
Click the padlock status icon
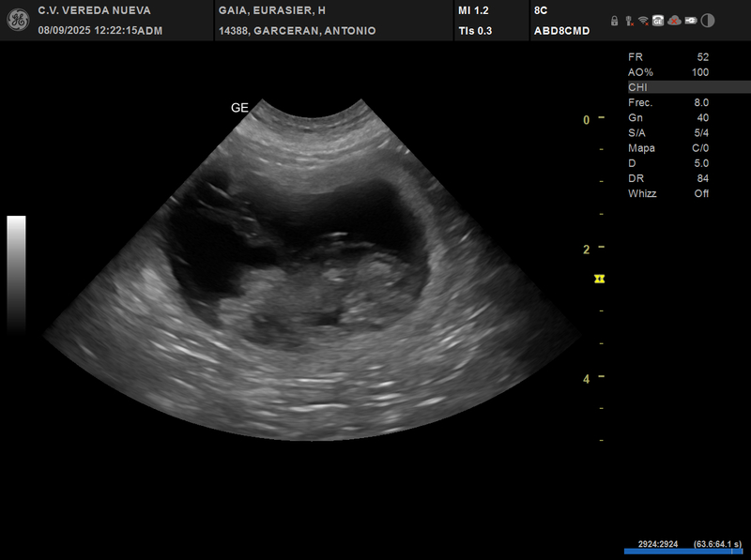[614, 21]
